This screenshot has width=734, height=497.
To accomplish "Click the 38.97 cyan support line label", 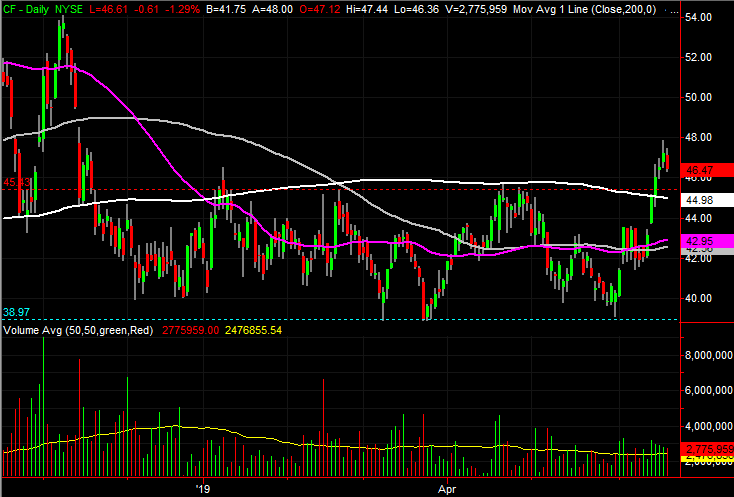I will 16,312.
